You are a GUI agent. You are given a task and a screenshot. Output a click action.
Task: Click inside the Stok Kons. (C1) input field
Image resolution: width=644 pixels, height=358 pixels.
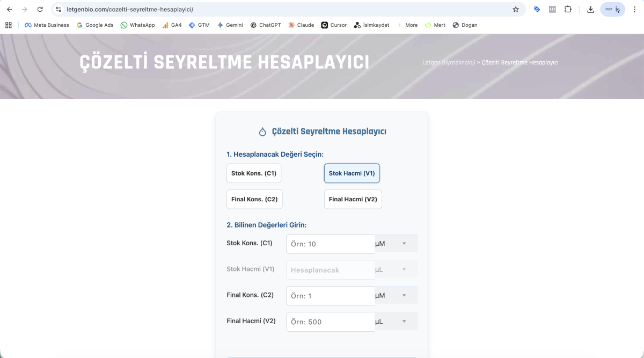[330, 243]
